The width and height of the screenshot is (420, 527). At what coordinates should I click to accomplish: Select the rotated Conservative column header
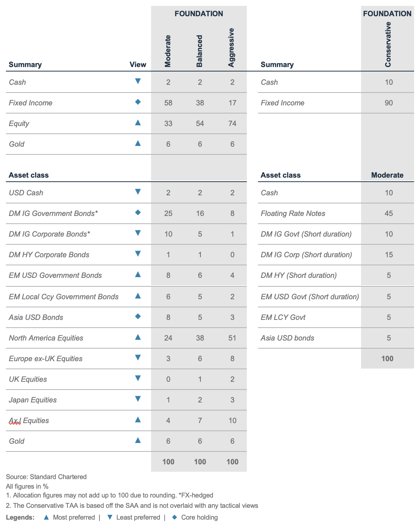pos(388,44)
